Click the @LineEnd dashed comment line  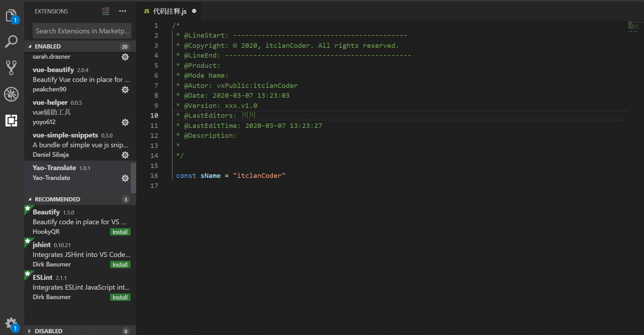click(x=294, y=56)
